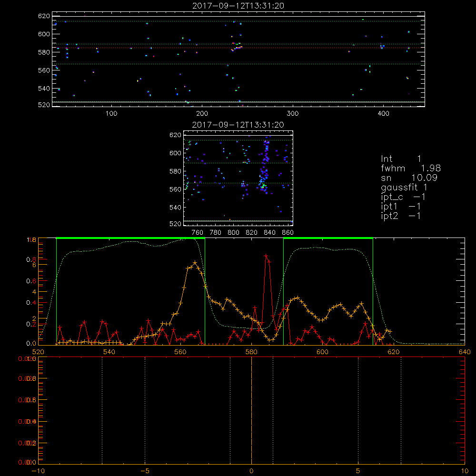Click the 10 label on bottom plot axis
476x476 pixels.
[465, 471]
